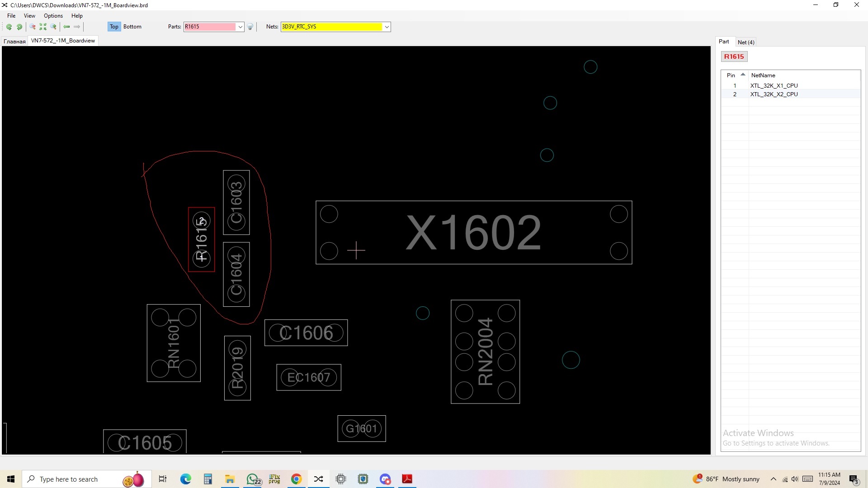Select component RN2004 on the board
Image resolution: width=868 pixels, height=488 pixels.
[485, 352]
